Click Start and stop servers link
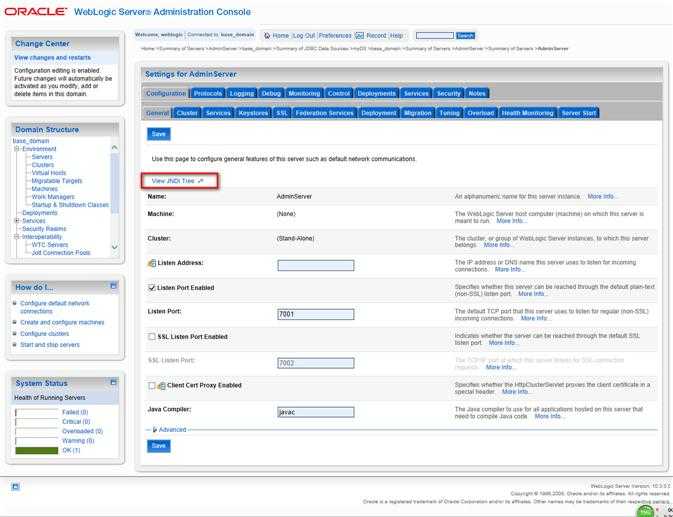 click(50, 345)
